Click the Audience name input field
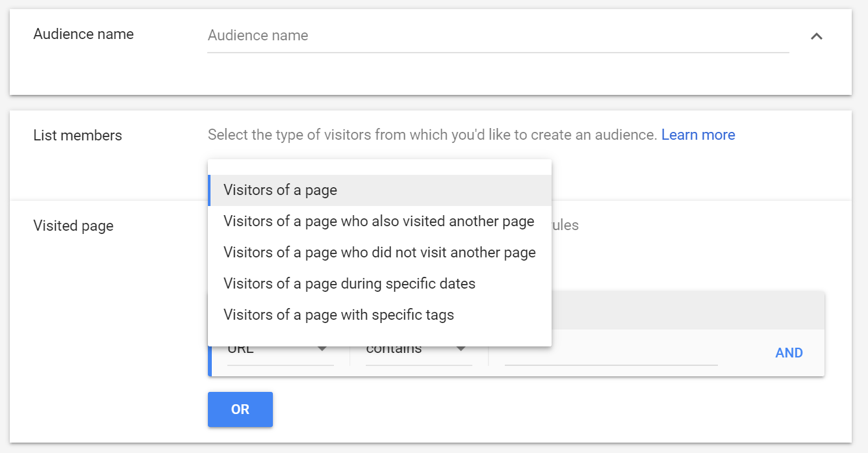Screen dimensions: 868x453 (497, 36)
